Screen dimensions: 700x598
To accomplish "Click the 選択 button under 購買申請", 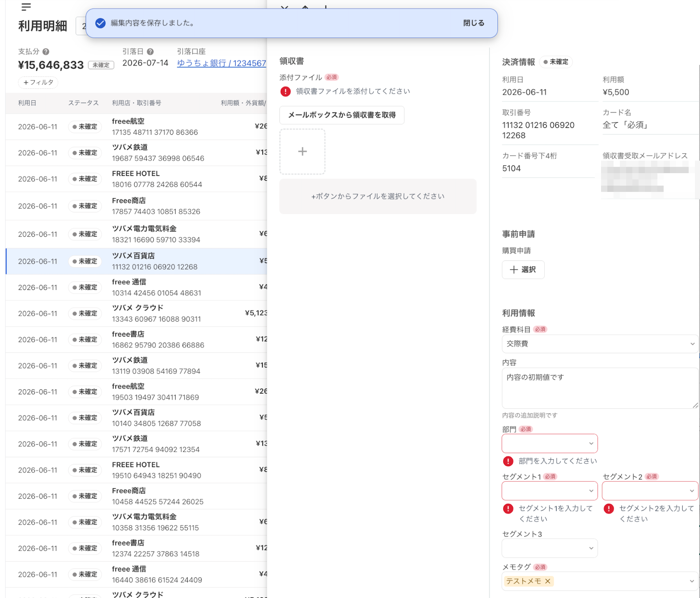I will (523, 270).
